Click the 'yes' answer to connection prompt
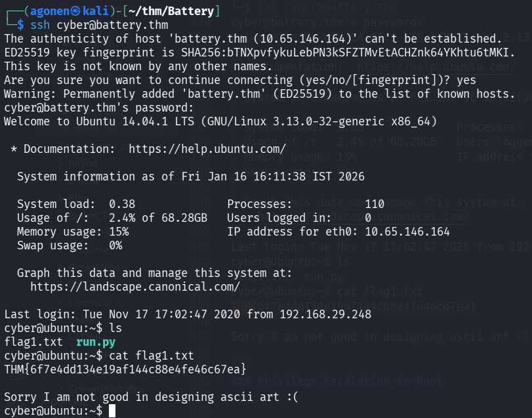 (x=466, y=80)
